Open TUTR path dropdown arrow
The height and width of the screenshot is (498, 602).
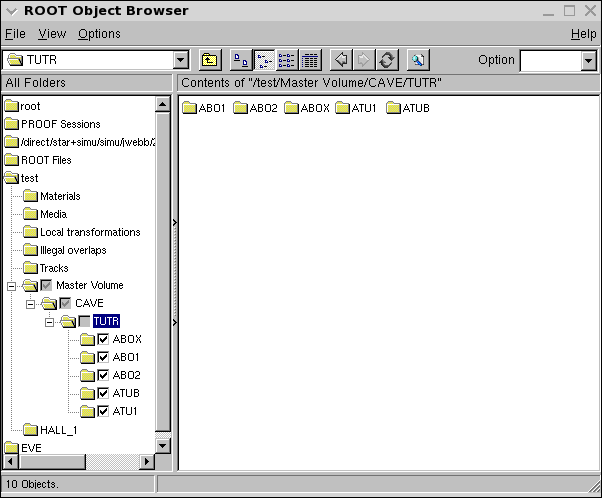click(x=180, y=60)
